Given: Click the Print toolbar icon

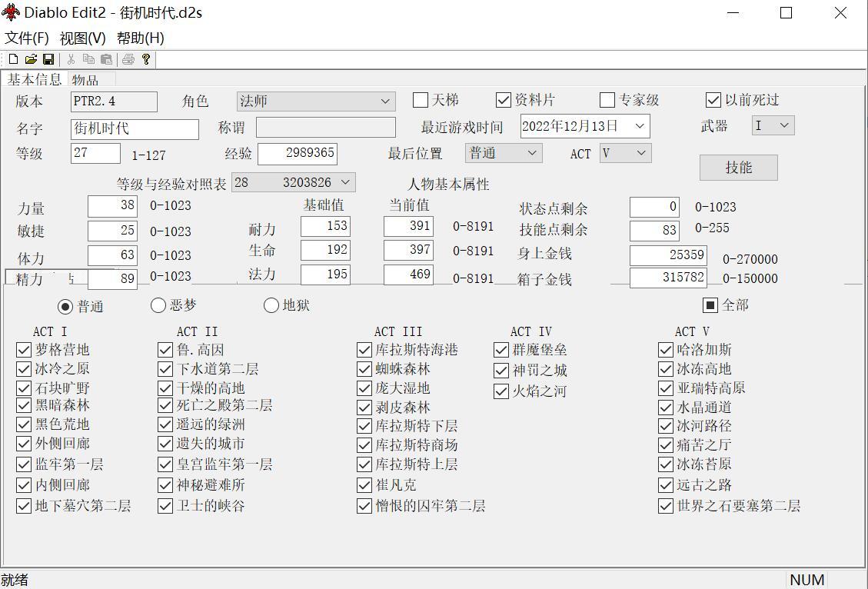Looking at the screenshot, I should 128,59.
